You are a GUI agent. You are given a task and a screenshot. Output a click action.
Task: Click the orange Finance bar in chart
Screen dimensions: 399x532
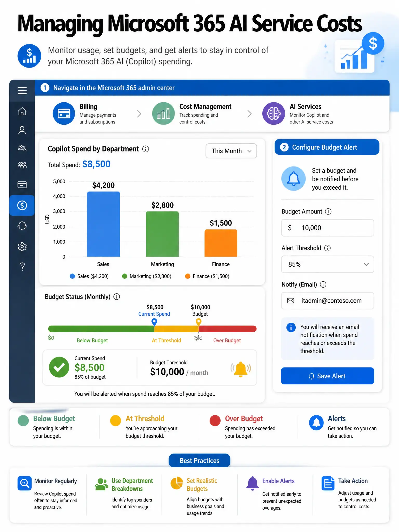point(221,243)
